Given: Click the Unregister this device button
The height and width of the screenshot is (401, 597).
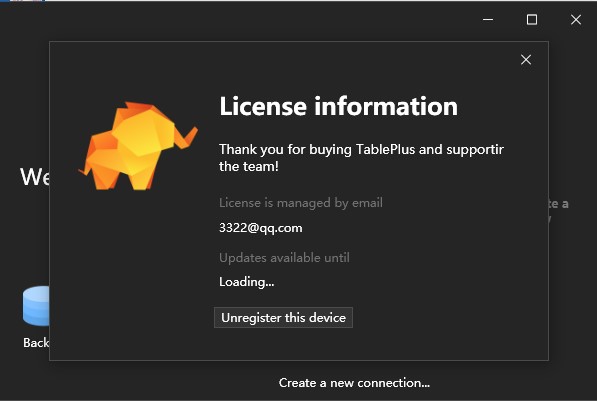Looking at the screenshot, I should tap(283, 318).
